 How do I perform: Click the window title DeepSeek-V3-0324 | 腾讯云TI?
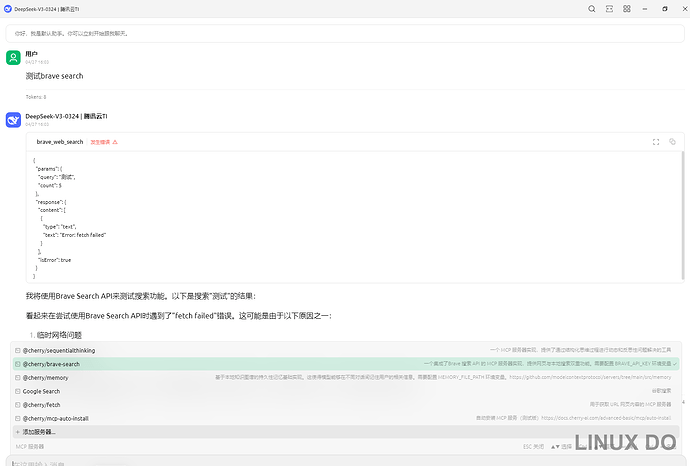pyautogui.click(x=47, y=9)
